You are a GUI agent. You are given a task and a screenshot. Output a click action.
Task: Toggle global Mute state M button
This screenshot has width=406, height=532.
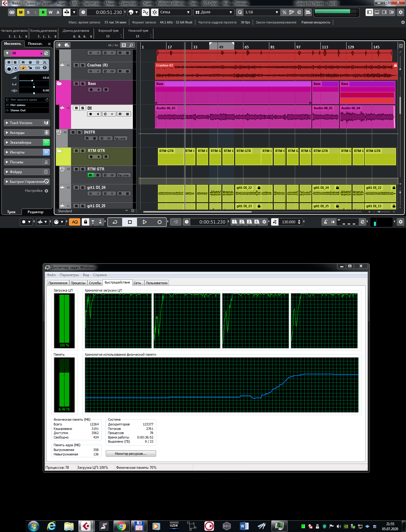click(x=21, y=12)
